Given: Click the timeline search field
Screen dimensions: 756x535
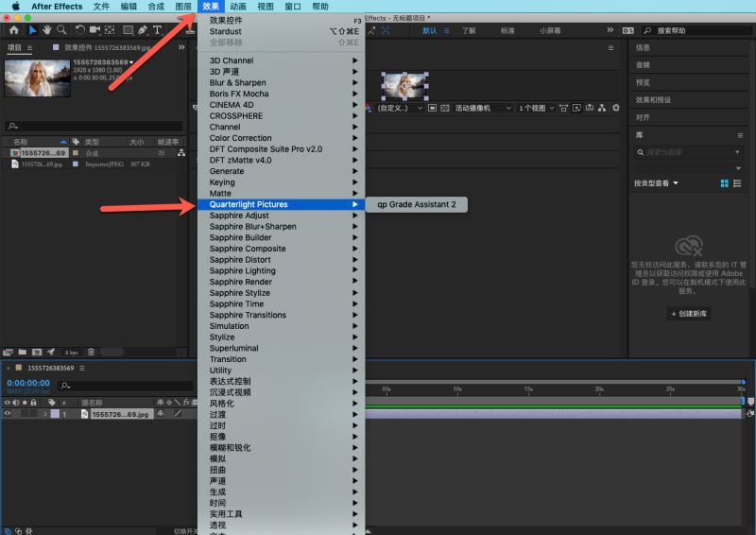Looking at the screenshot, I should point(126,386).
